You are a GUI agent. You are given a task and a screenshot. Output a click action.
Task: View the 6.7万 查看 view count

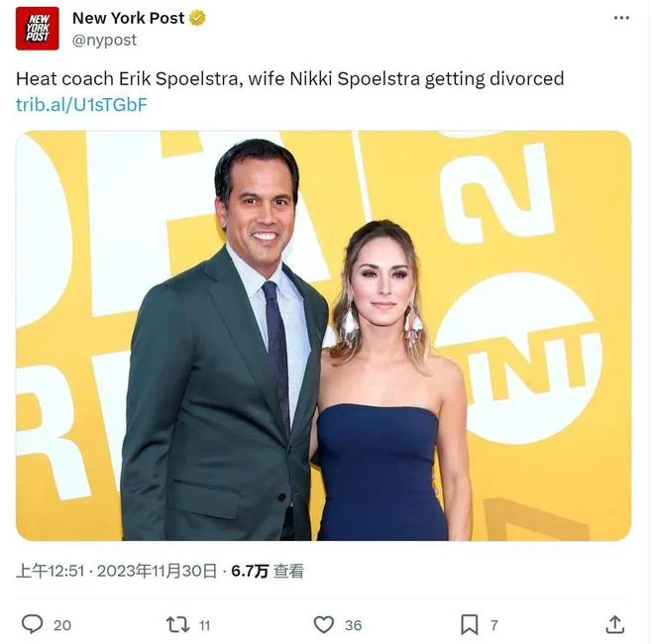pos(268,571)
